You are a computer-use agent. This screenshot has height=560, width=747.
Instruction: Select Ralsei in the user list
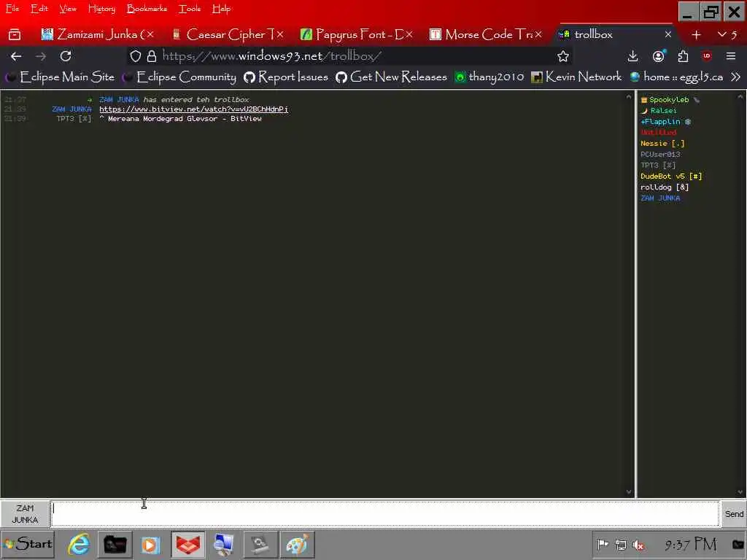tap(659, 111)
